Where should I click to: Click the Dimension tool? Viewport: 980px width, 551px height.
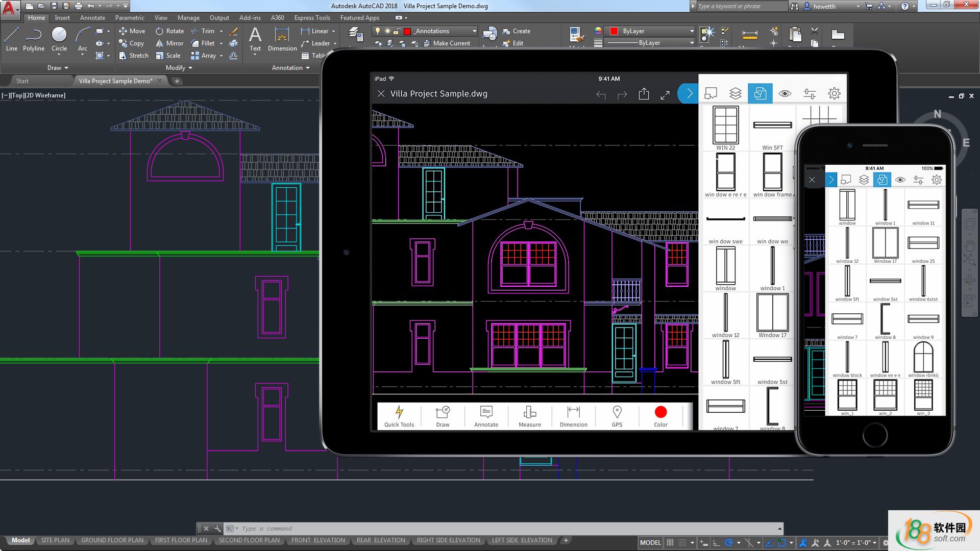(x=282, y=39)
